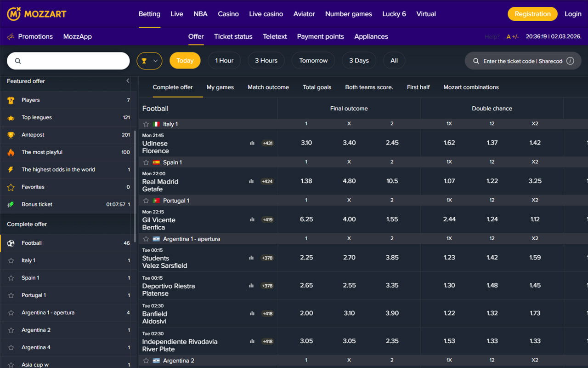Open stats icon for Independiente Rivadavia match

coord(252,341)
